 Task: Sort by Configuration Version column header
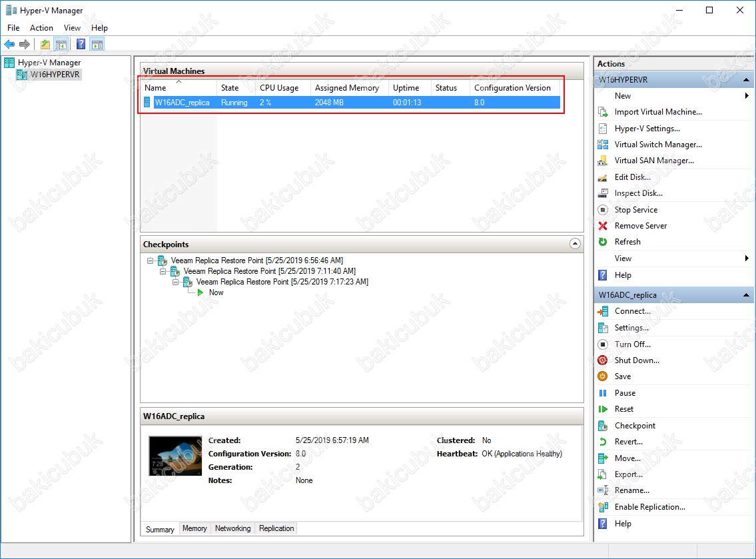515,88
